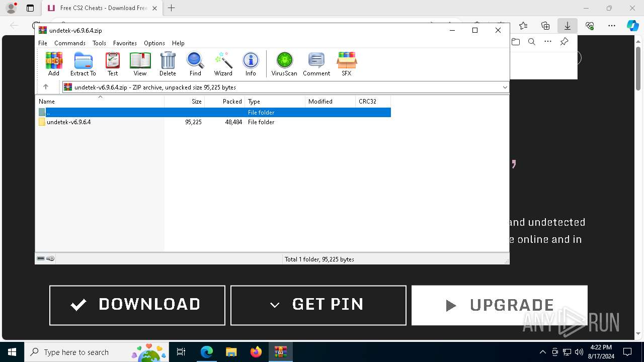Open Microsoft Edge from taskbar
This screenshot has width=644, height=362.
(207, 352)
